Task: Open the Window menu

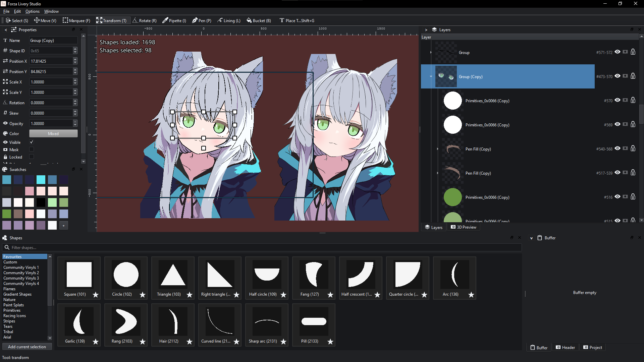Action: tap(51, 11)
